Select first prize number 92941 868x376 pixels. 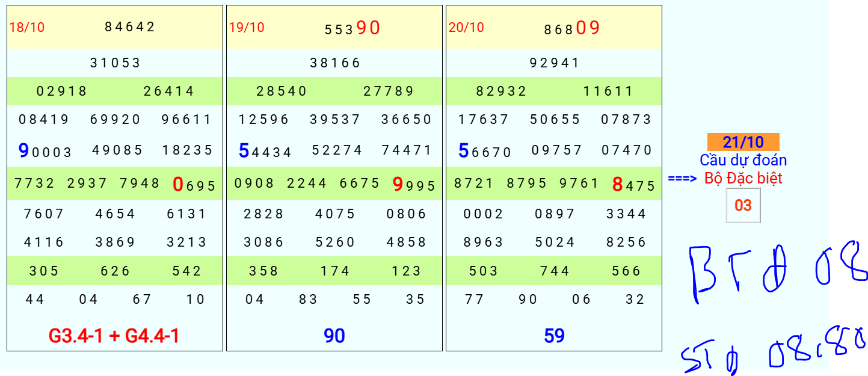click(x=555, y=63)
